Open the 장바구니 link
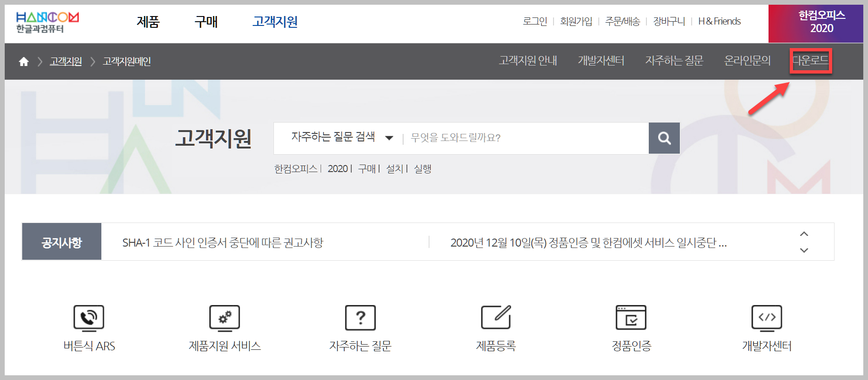The height and width of the screenshot is (380, 868). coord(669,21)
